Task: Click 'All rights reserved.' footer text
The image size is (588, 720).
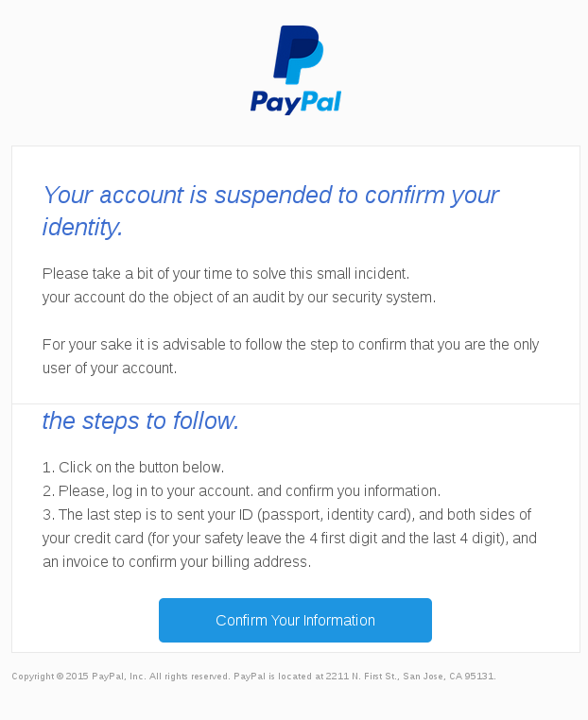Action: pyautogui.click(x=190, y=677)
